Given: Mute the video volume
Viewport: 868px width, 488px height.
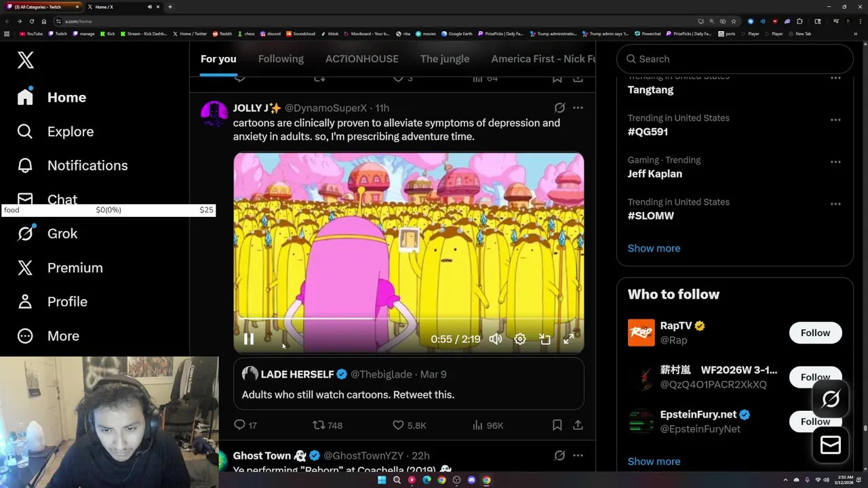Looking at the screenshot, I should [496, 339].
